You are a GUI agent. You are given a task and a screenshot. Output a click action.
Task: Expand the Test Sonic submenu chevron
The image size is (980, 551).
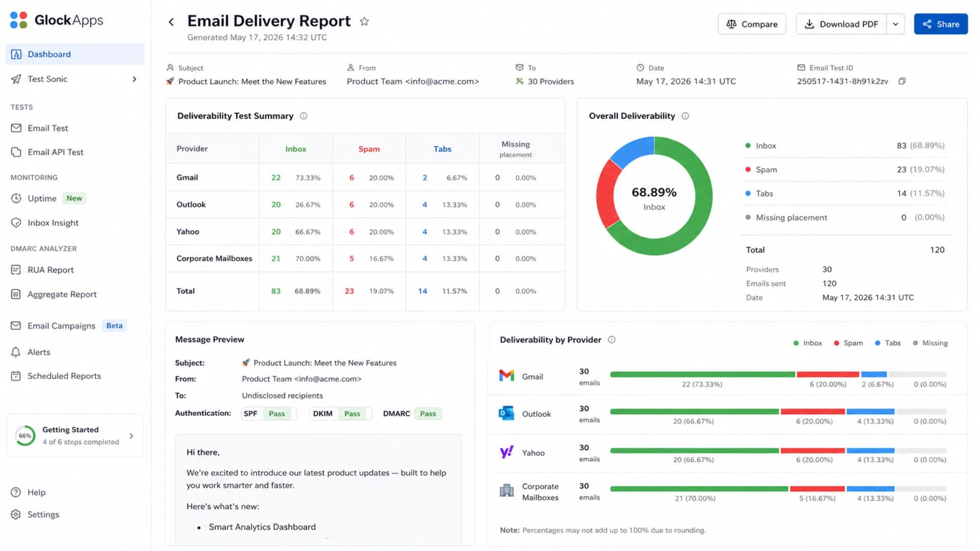point(134,79)
